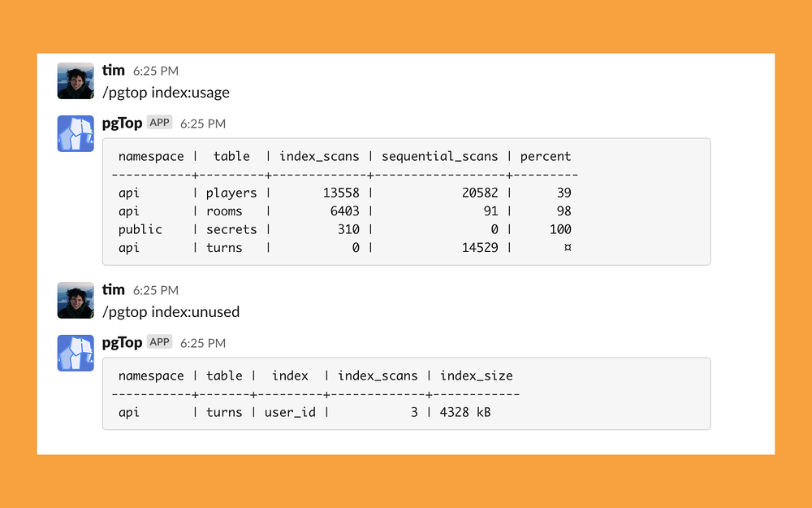Image resolution: width=812 pixels, height=508 pixels.
Task: Click the /pgtop index:usage command text
Action: point(166,93)
